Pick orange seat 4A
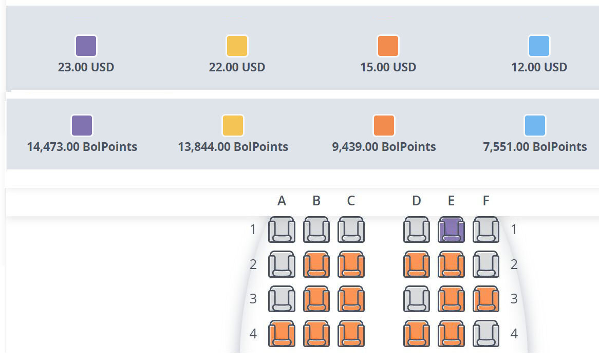The width and height of the screenshot is (599, 364). pos(282,333)
